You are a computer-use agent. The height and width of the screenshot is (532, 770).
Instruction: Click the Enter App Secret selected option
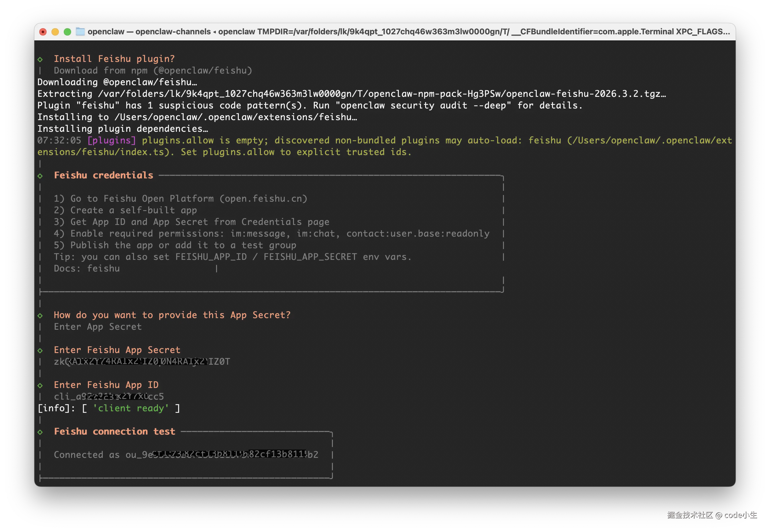coord(98,327)
